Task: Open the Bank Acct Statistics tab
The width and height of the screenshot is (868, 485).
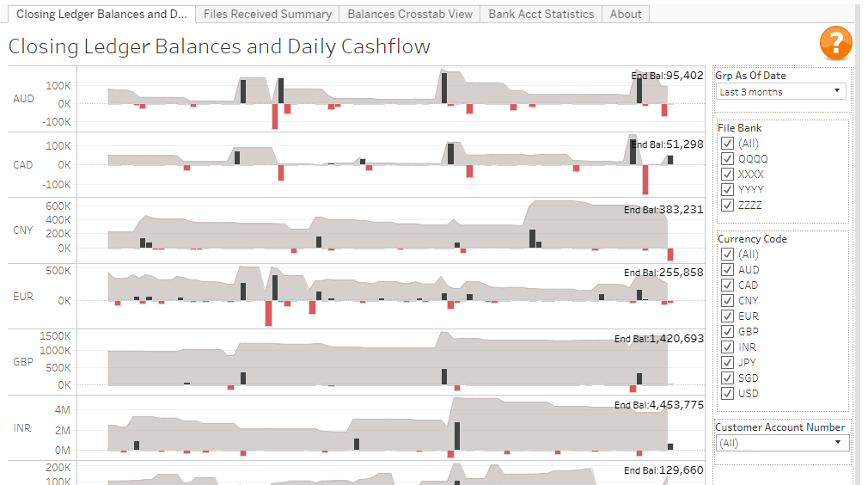Action: click(x=541, y=14)
